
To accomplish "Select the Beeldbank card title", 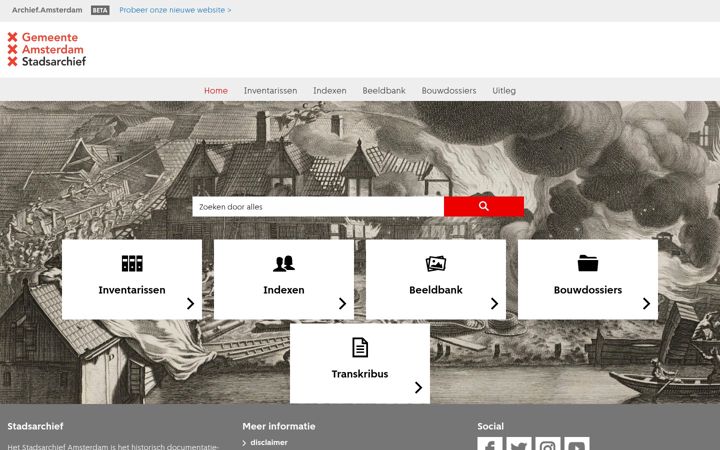I will (x=436, y=290).
